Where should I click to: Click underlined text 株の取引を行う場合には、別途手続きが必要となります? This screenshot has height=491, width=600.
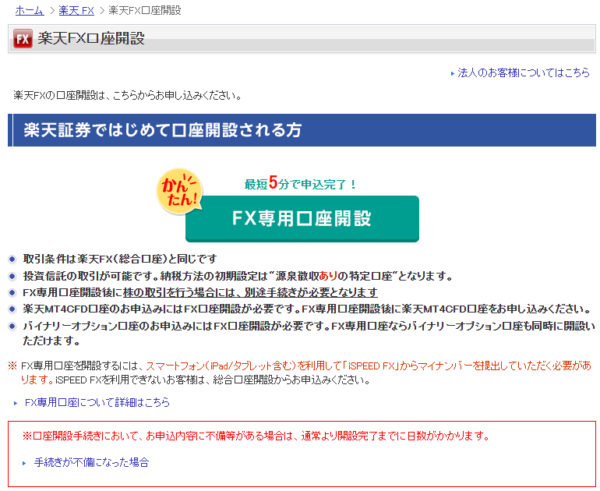[x=250, y=293]
